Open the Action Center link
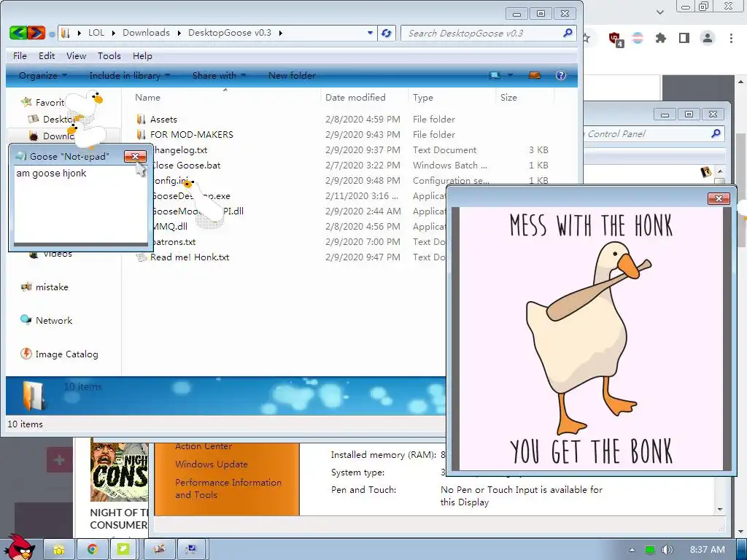The height and width of the screenshot is (560, 747). 204,446
